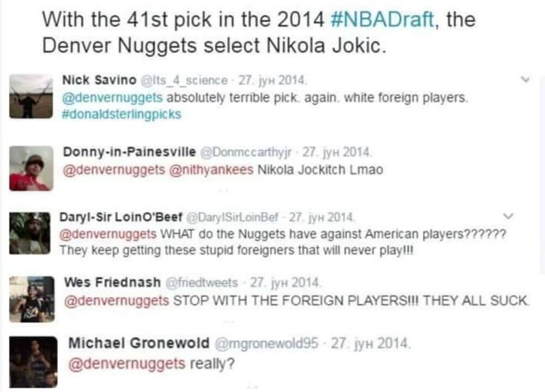Click the Michael Gronewold display name
Image resolution: width=545 pixels, height=392 pixels.
139,343
